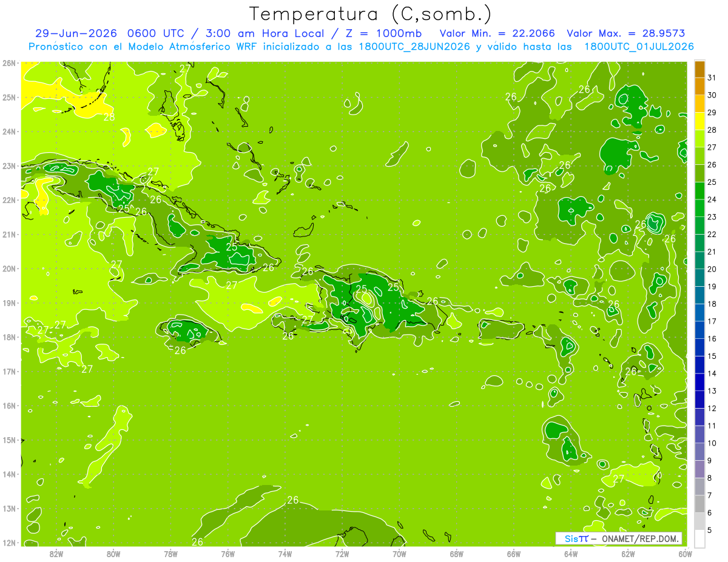
Task: Click the latitude label "26N"
Action: [x=9, y=63]
